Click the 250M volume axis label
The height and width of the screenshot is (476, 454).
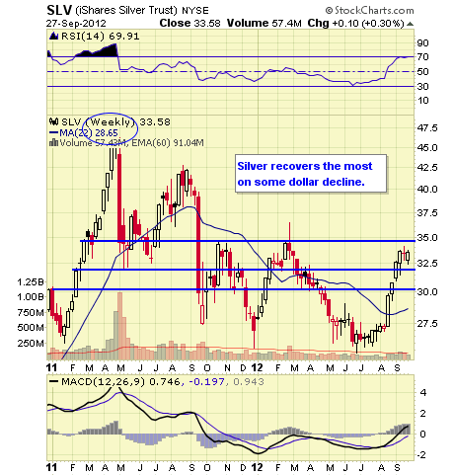[31, 343]
